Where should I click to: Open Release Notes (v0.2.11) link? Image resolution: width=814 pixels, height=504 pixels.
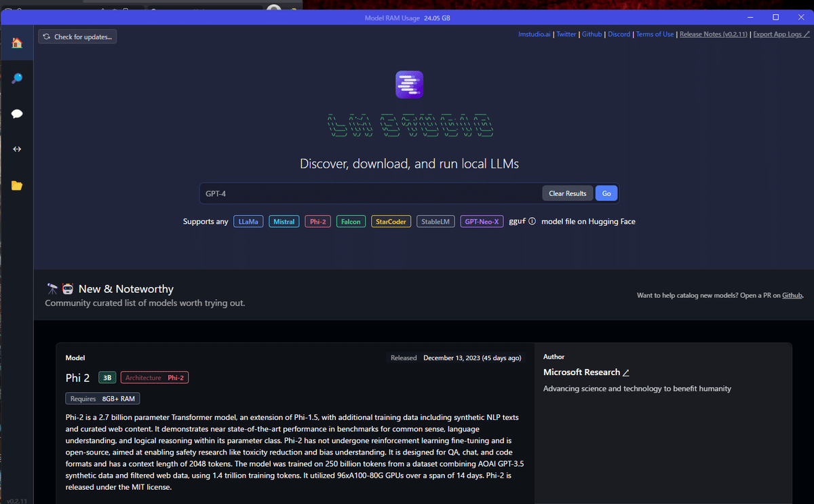(x=714, y=34)
